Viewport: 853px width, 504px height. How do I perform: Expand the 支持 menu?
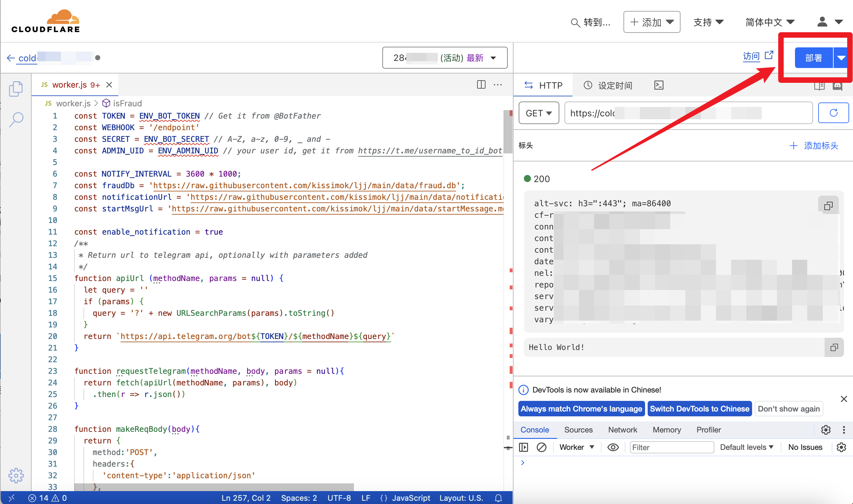tap(708, 22)
